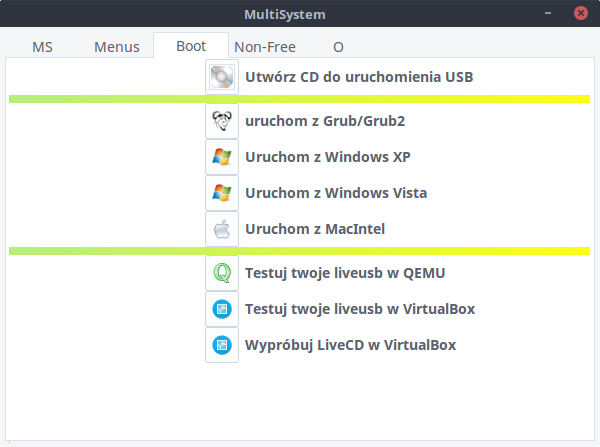Click the GNU head Grub icon

(x=222, y=121)
